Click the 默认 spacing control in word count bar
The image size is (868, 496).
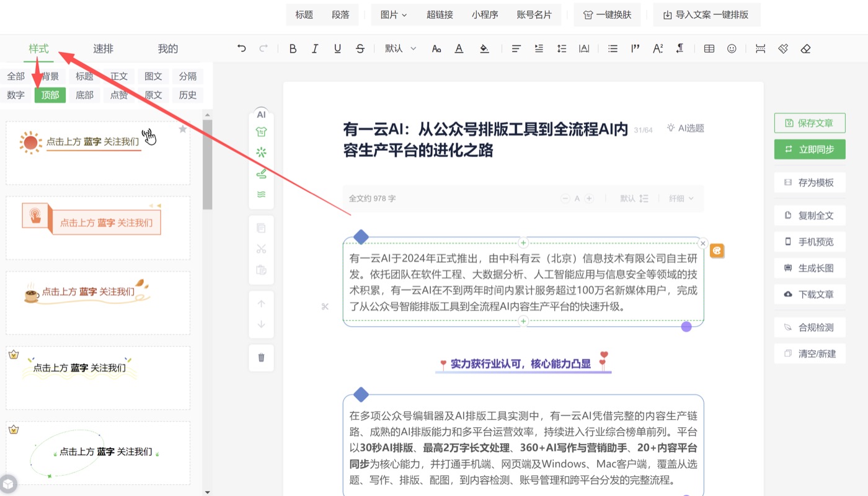(634, 198)
